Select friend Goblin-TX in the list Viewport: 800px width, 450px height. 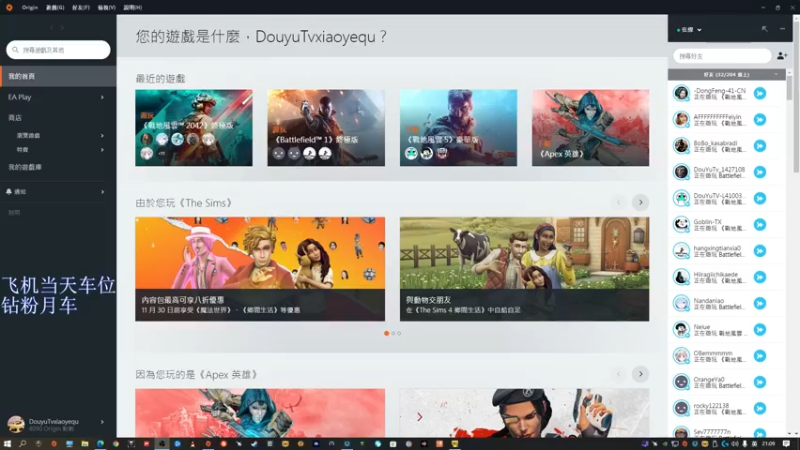tap(727, 224)
